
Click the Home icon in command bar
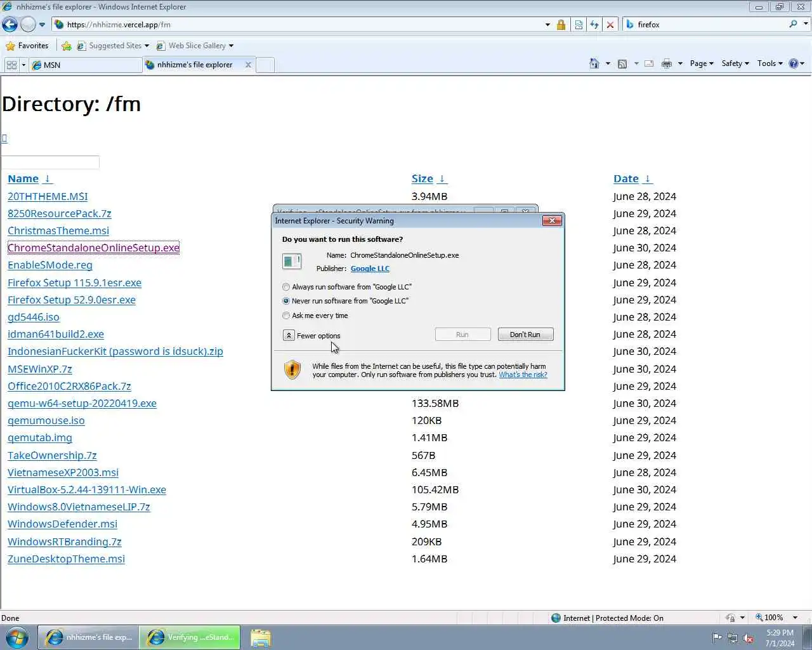pyautogui.click(x=594, y=63)
